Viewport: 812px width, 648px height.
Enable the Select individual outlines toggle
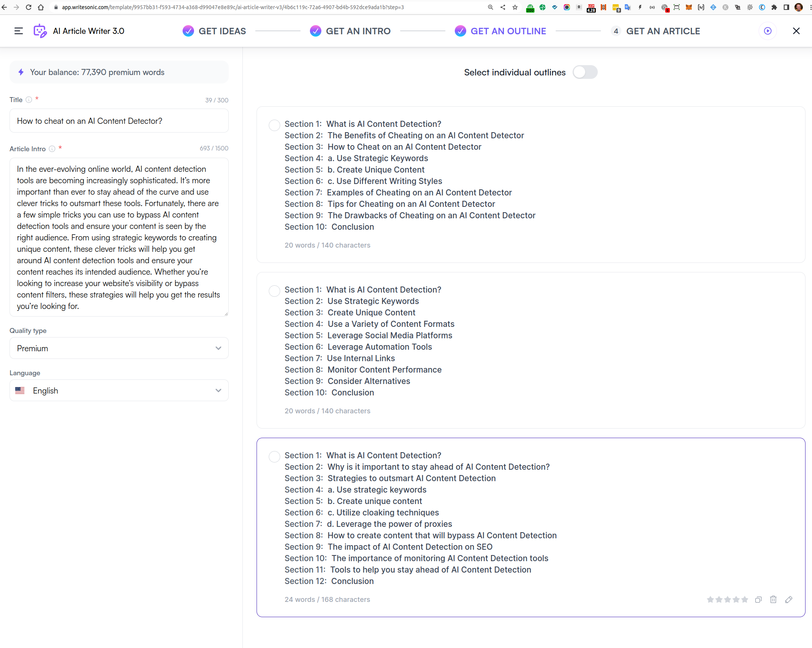[x=585, y=72]
